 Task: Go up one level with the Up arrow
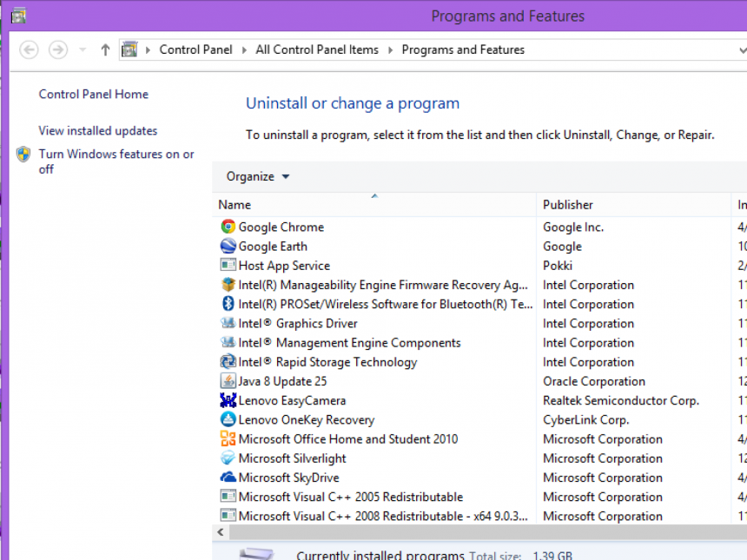click(x=105, y=49)
